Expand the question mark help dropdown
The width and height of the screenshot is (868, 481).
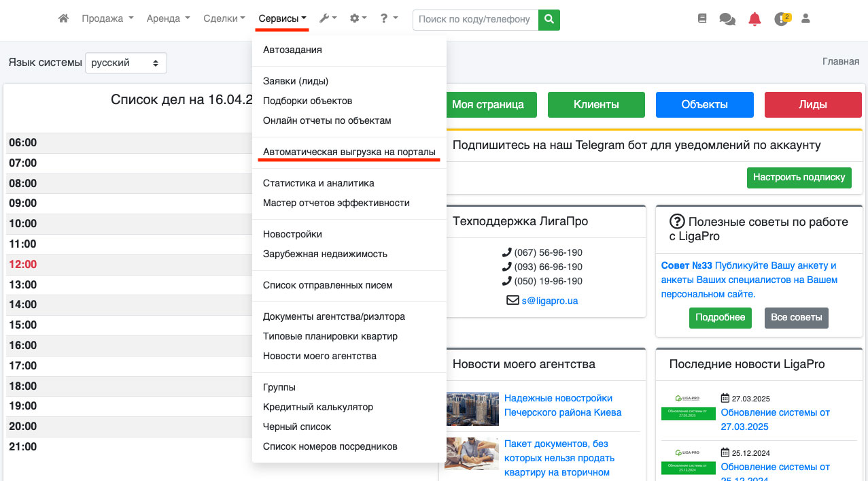389,19
